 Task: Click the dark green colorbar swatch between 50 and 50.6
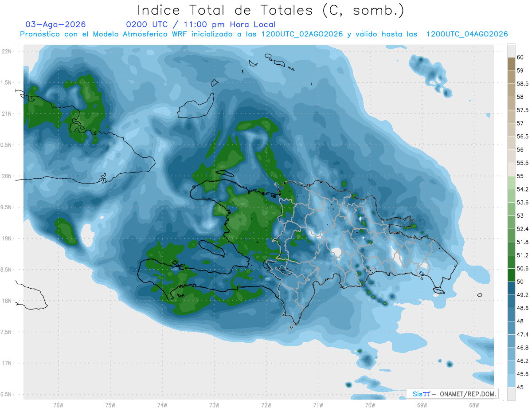coord(511,275)
